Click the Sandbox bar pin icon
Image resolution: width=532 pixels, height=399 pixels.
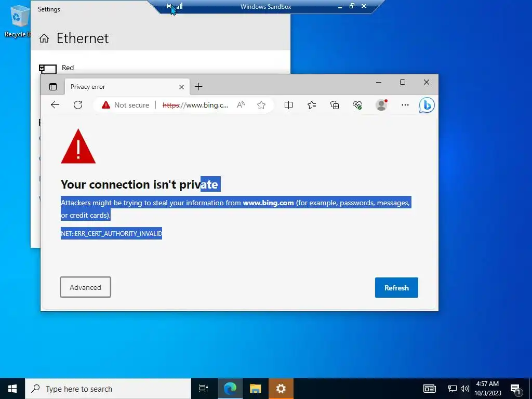coord(168,6)
